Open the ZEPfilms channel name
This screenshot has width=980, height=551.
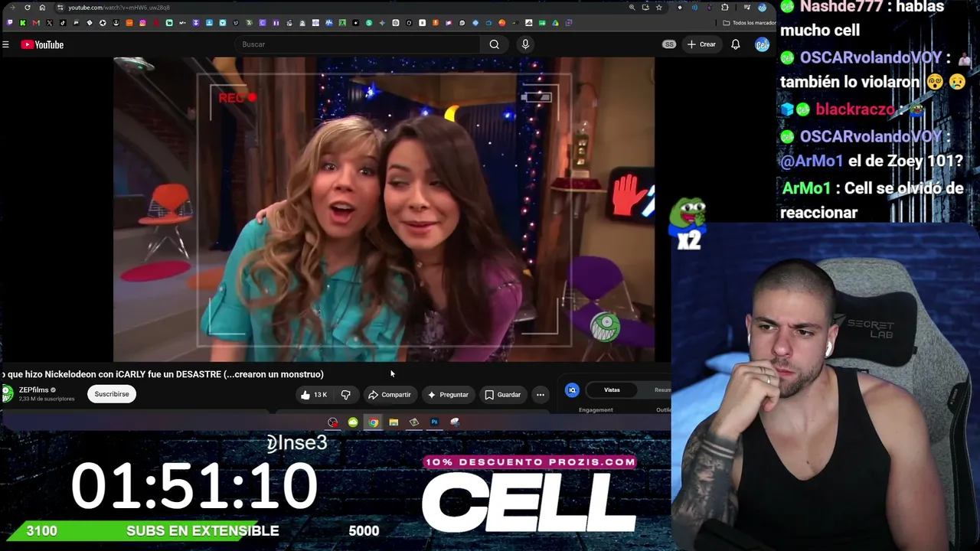pyautogui.click(x=34, y=390)
